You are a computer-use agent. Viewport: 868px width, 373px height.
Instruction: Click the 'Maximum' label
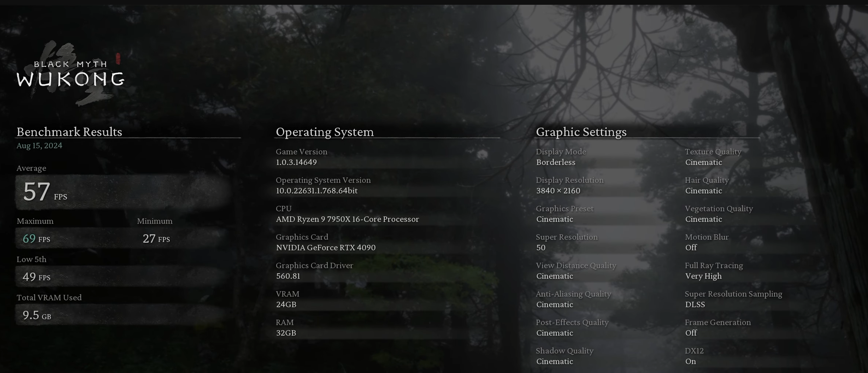click(x=35, y=221)
